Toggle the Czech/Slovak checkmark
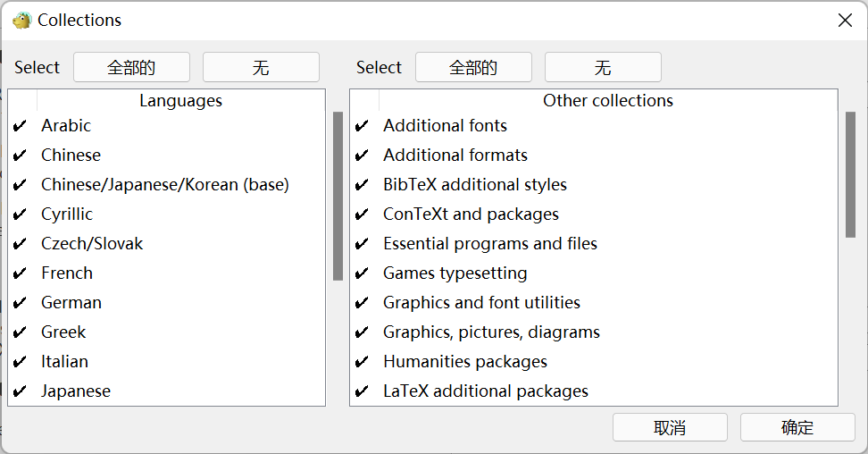868x454 pixels. (20, 243)
